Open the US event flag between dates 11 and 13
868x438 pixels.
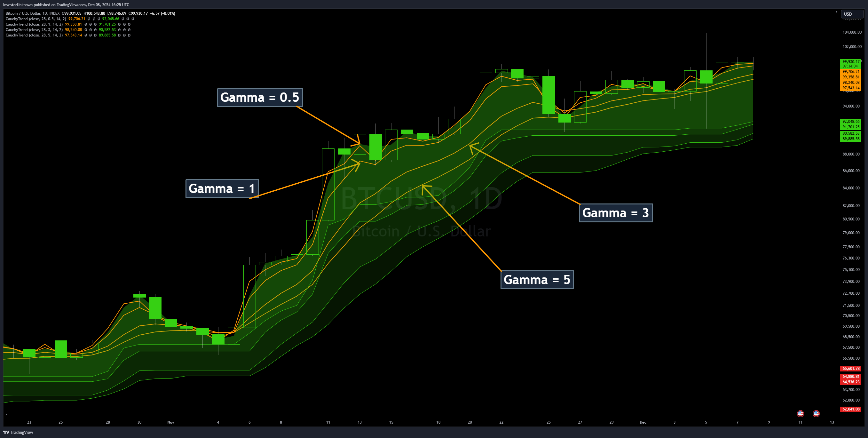click(816, 413)
